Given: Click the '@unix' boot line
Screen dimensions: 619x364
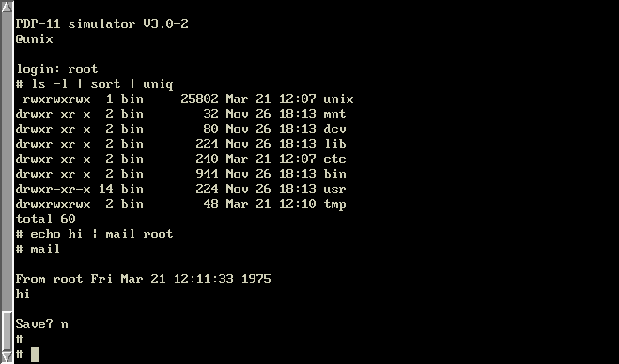Looking at the screenshot, I should click(x=34, y=39).
